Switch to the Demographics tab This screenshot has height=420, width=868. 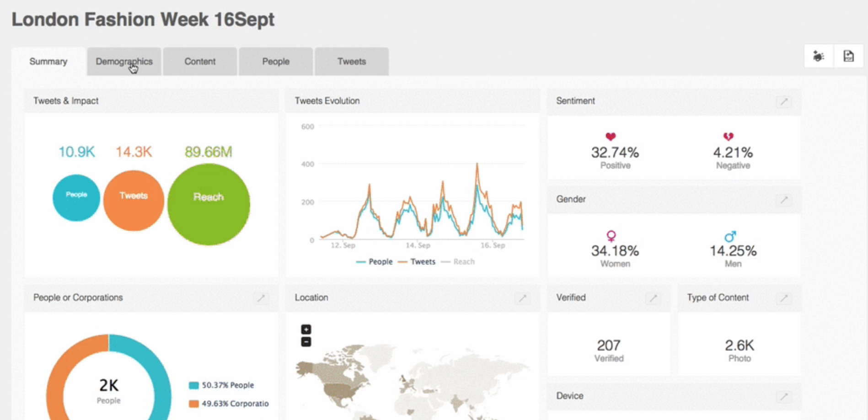pyautogui.click(x=124, y=61)
